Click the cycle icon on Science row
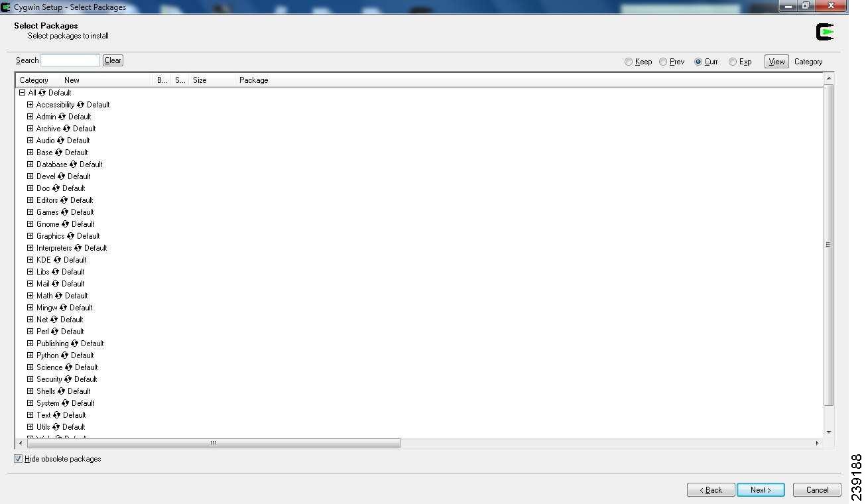Image resolution: width=866 pixels, height=504 pixels. point(69,367)
